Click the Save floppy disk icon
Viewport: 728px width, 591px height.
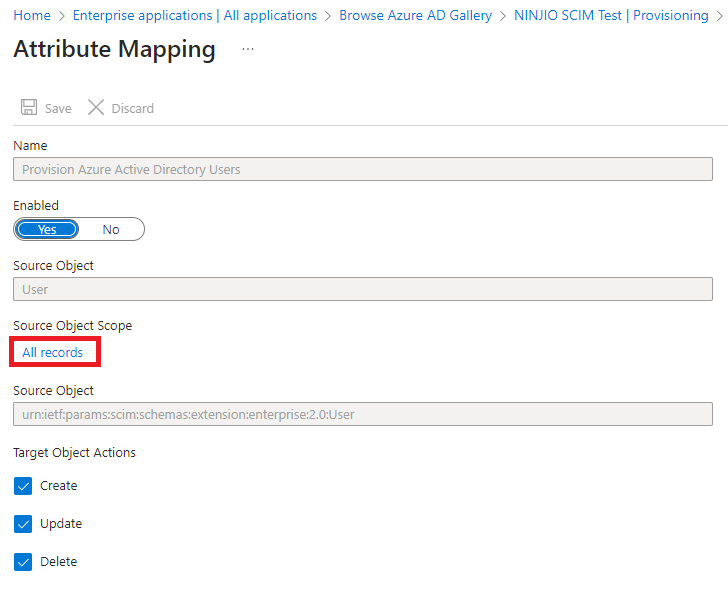point(29,108)
